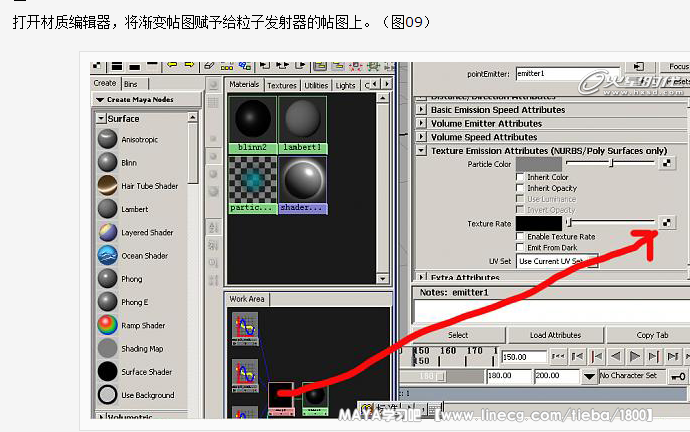Select the shaderGlow swatch

(303, 185)
